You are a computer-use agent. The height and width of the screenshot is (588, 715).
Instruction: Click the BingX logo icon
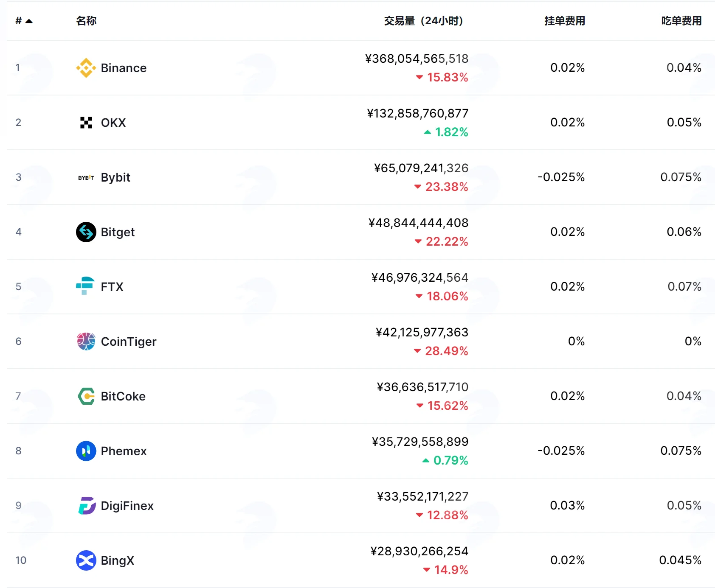tap(86, 560)
